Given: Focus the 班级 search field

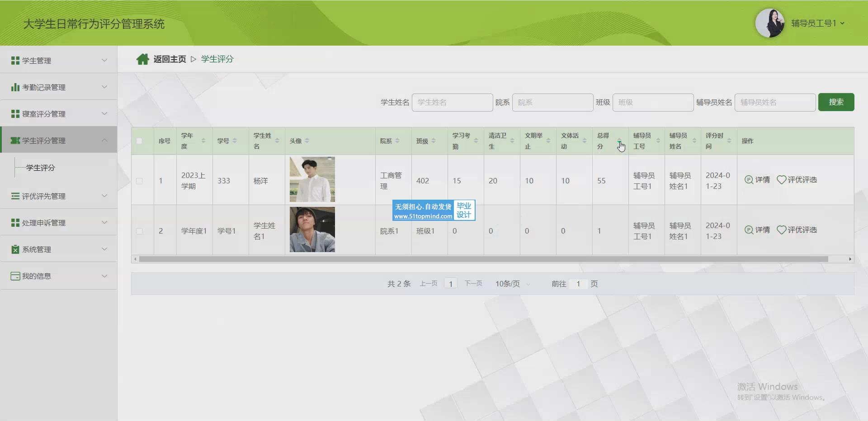Looking at the screenshot, I should [653, 103].
